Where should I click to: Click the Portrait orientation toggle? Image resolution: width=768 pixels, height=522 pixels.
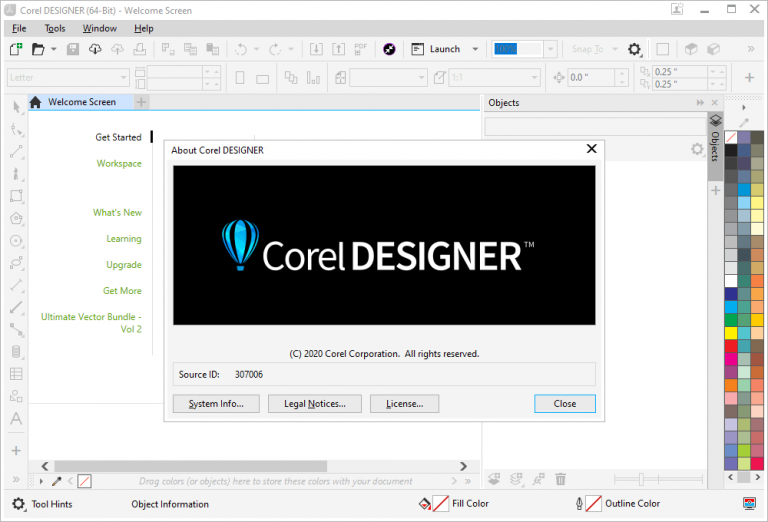240,77
